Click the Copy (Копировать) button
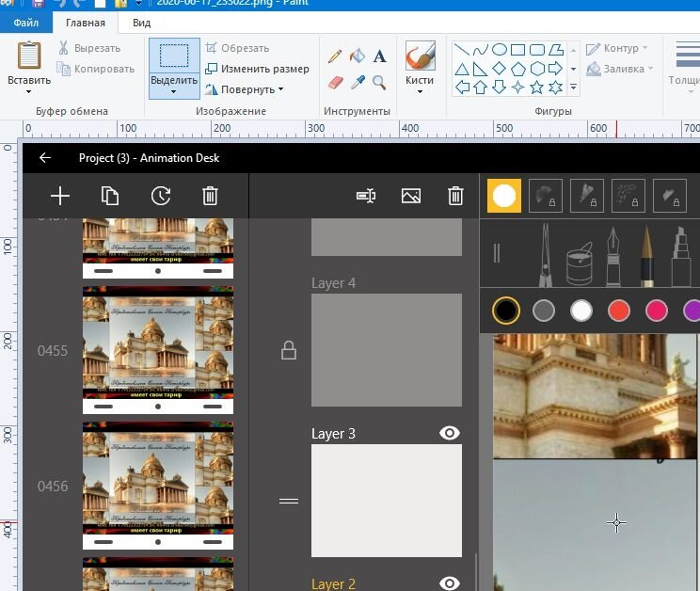This screenshot has height=591, width=700. (x=96, y=69)
